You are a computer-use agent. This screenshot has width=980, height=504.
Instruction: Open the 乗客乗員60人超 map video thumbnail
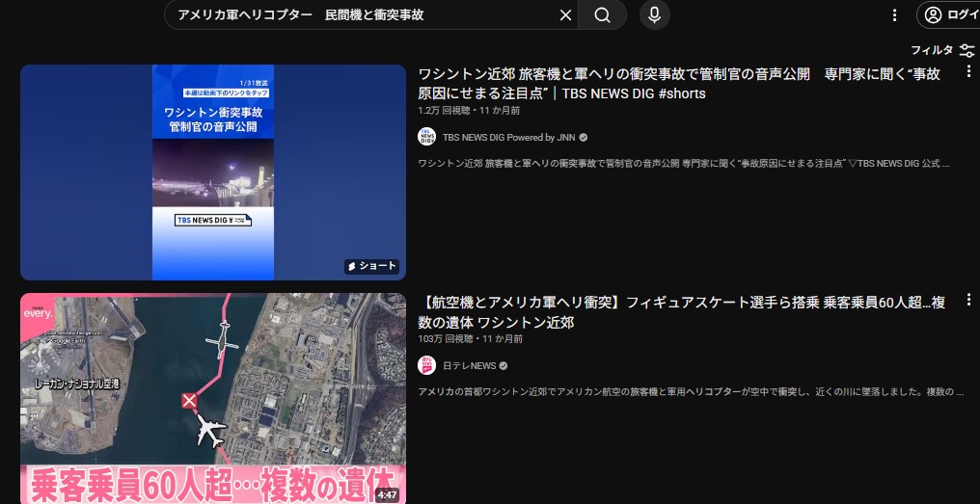(x=213, y=398)
